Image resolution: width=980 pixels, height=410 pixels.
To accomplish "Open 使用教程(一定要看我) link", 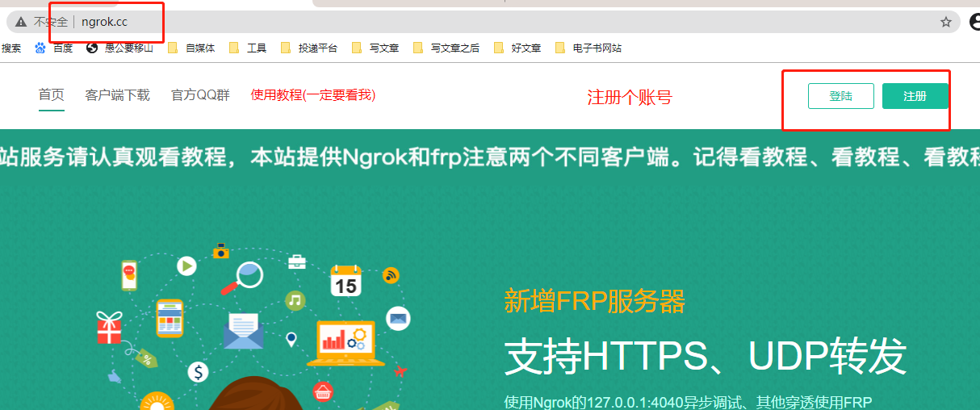I will (x=313, y=95).
